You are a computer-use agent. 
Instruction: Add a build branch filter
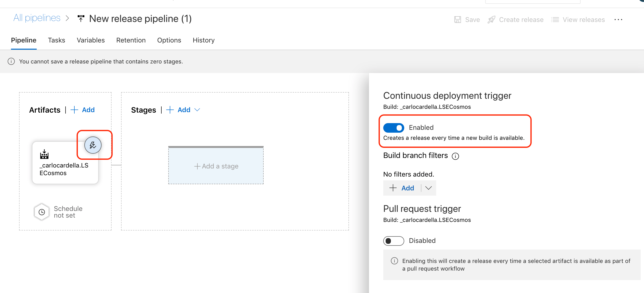[x=402, y=188]
